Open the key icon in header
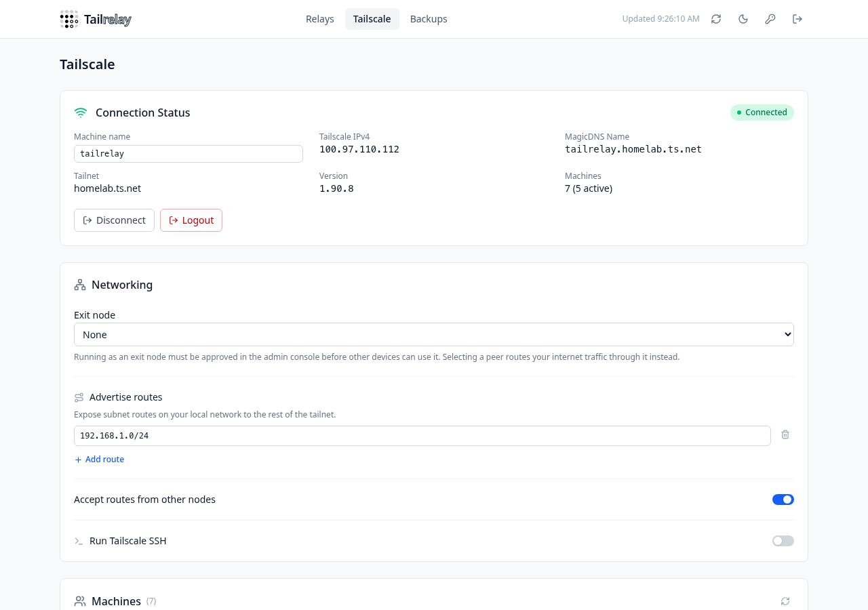This screenshot has height=610, width=868. pyautogui.click(x=770, y=19)
